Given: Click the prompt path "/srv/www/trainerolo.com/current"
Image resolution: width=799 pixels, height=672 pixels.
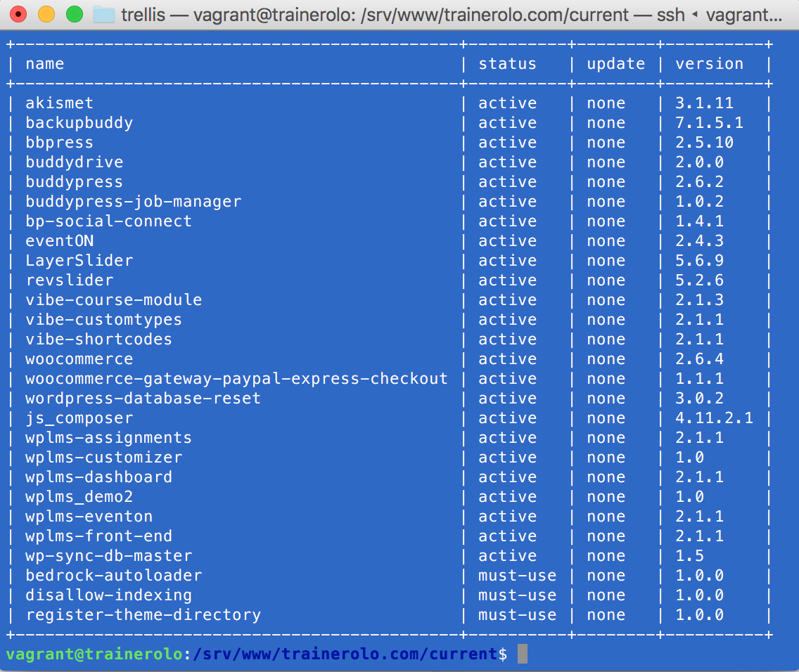Looking at the screenshot, I should pos(345,654).
